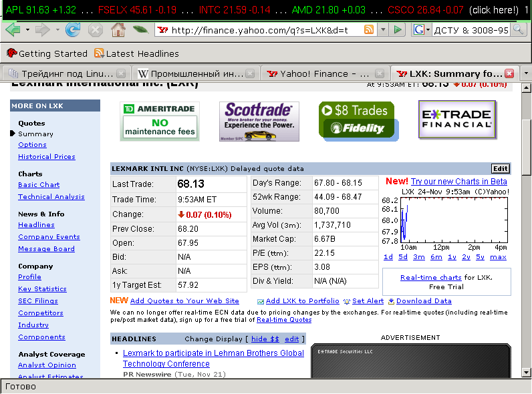Close the Промышленный ин... tab
The height and width of the screenshot is (394, 532).
point(250,73)
